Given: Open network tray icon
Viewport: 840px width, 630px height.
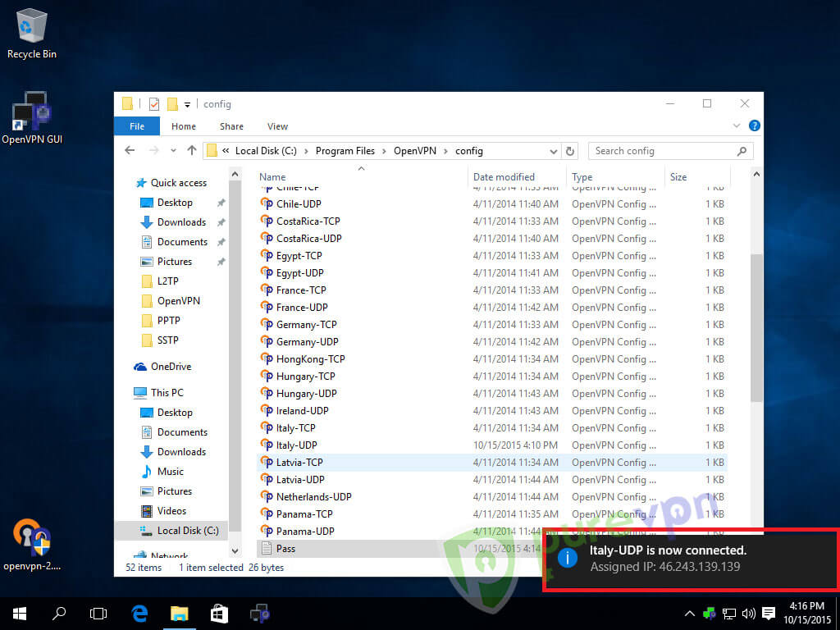Looking at the screenshot, I should tap(729, 614).
